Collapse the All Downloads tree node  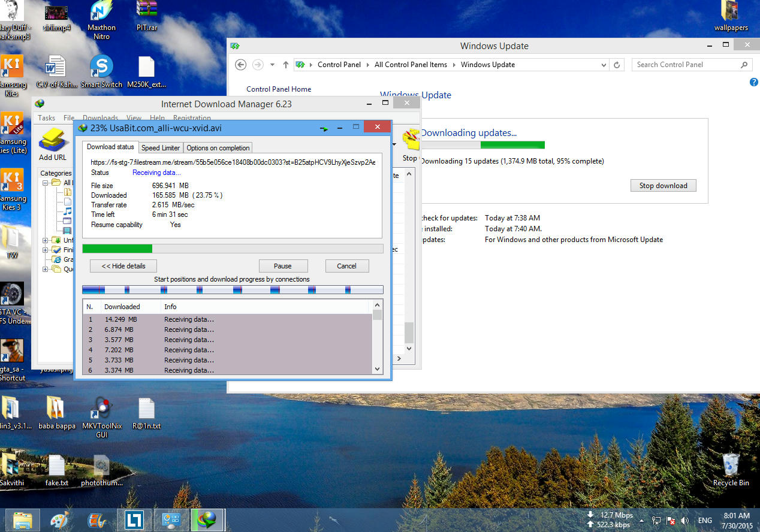(x=46, y=183)
